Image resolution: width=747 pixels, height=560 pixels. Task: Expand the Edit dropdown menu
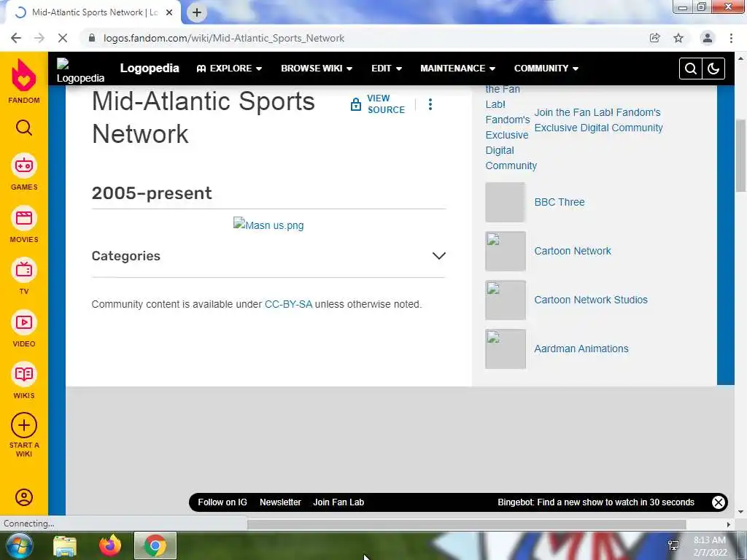387,69
